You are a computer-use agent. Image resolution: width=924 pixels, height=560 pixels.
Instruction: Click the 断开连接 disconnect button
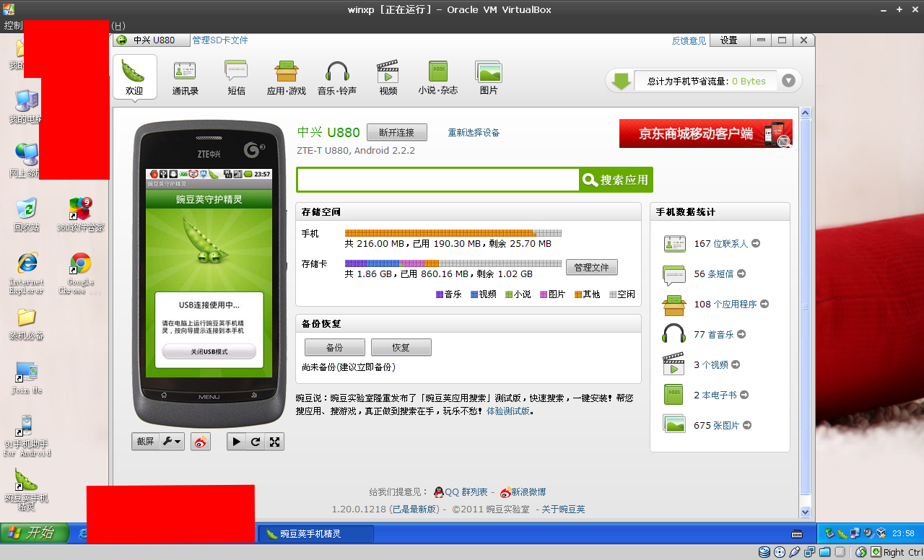tap(397, 133)
